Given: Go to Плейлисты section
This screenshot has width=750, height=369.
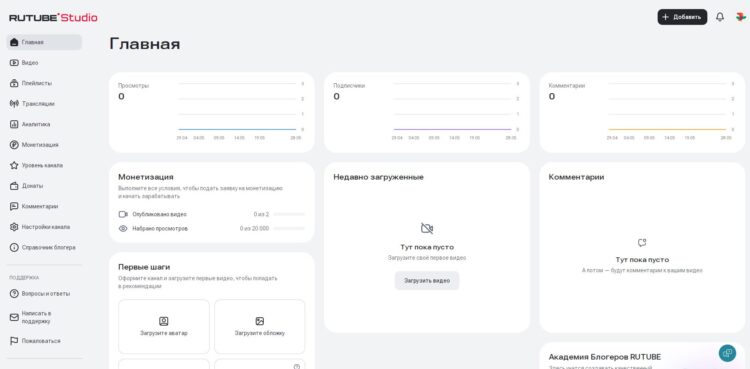Looking at the screenshot, I should (x=44, y=83).
